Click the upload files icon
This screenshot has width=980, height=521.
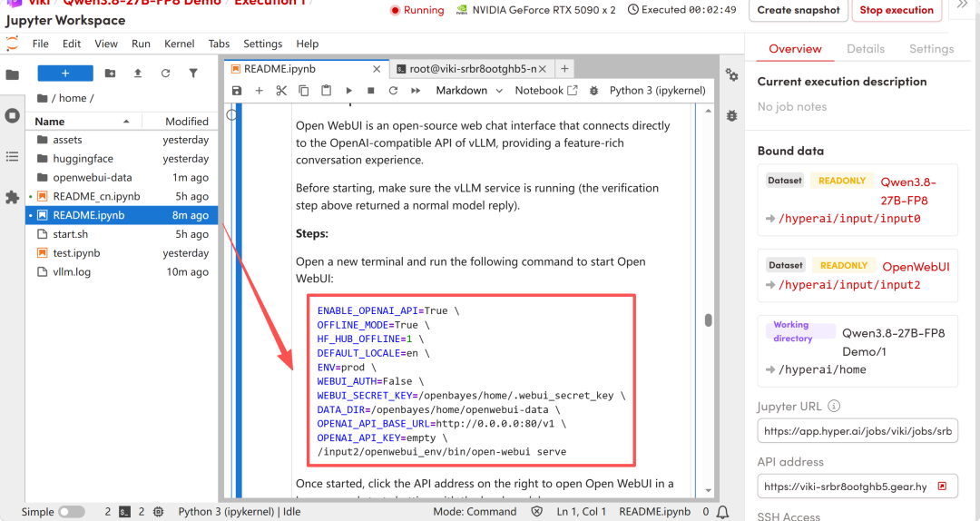tap(138, 74)
